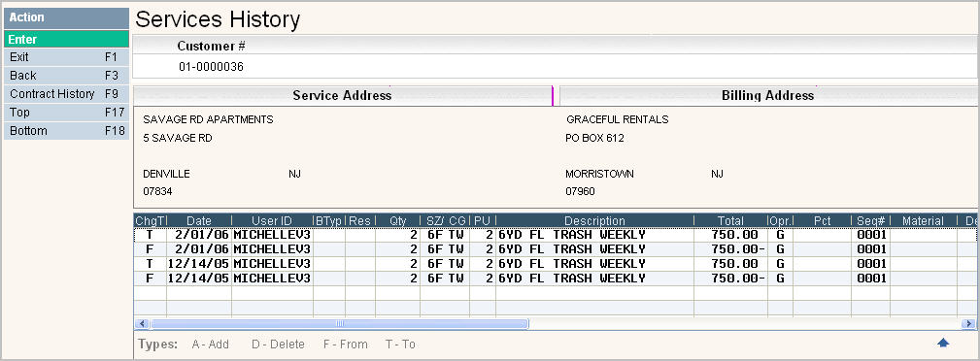Image resolution: width=980 pixels, height=361 pixels.
Task: Click the F - From type legend
Action: pyautogui.click(x=345, y=345)
